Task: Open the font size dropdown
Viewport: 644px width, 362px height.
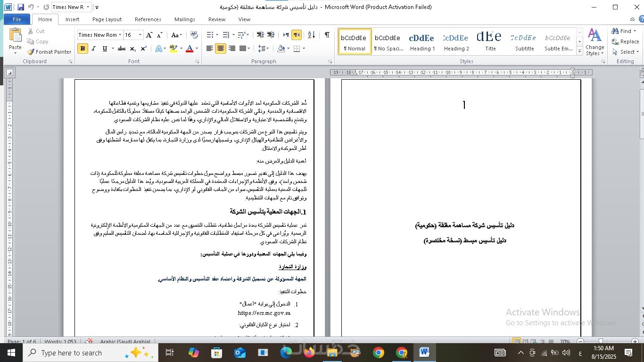Action: point(140,35)
